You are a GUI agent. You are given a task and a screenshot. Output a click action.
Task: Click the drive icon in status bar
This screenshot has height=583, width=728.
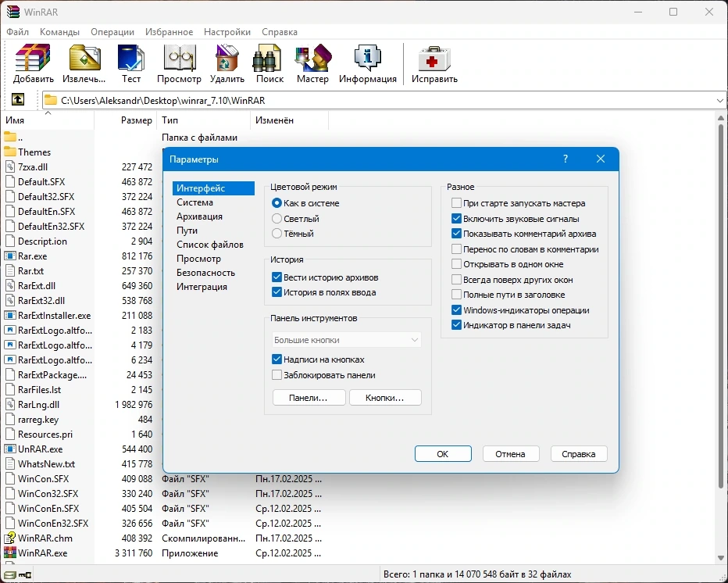point(9,575)
